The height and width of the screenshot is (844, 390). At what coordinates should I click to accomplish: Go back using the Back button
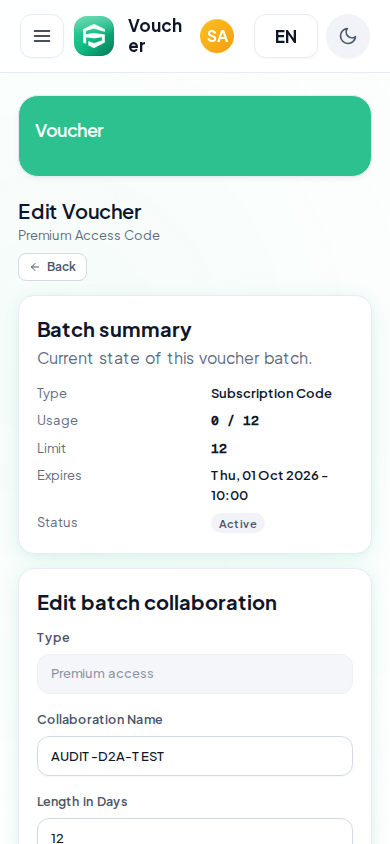(53, 267)
